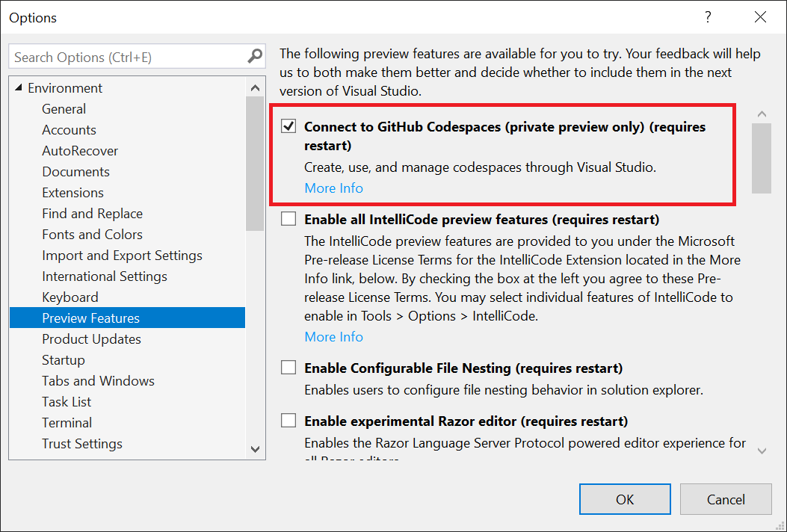
Task: Open the Terminal settings page
Action: (x=67, y=422)
